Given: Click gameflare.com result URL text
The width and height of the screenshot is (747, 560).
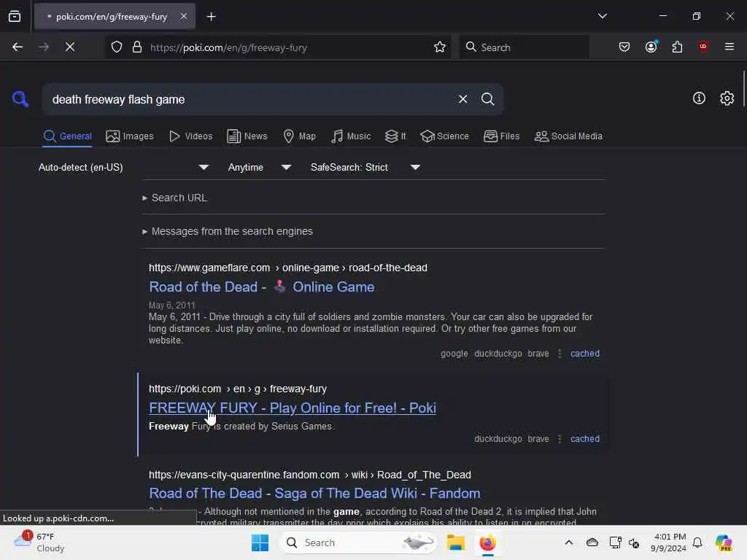Looking at the screenshot, I should pyautogui.click(x=287, y=268).
